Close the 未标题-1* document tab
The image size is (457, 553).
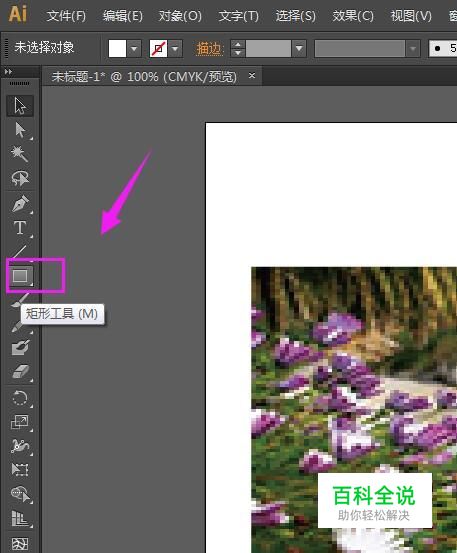coord(252,75)
